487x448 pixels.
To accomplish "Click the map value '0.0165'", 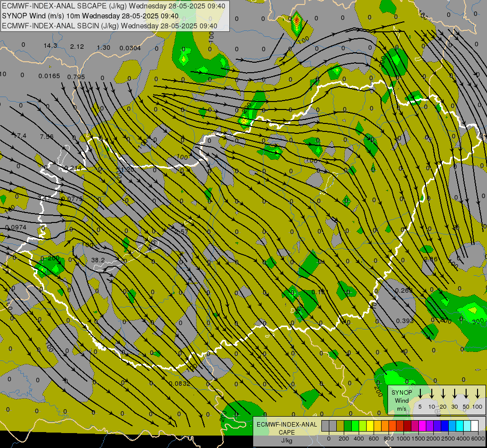I will (x=49, y=76).
